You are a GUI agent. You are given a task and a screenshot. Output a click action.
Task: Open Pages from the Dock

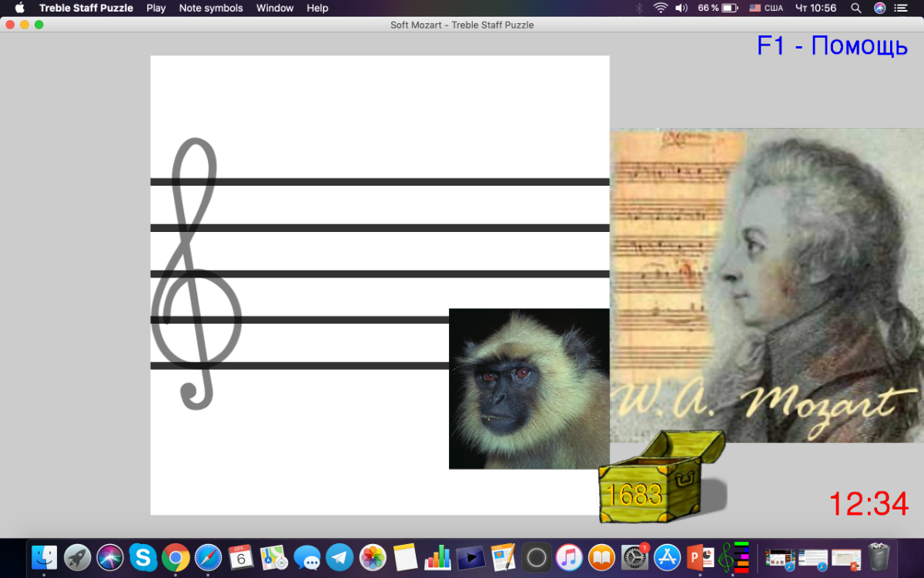pos(504,556)
